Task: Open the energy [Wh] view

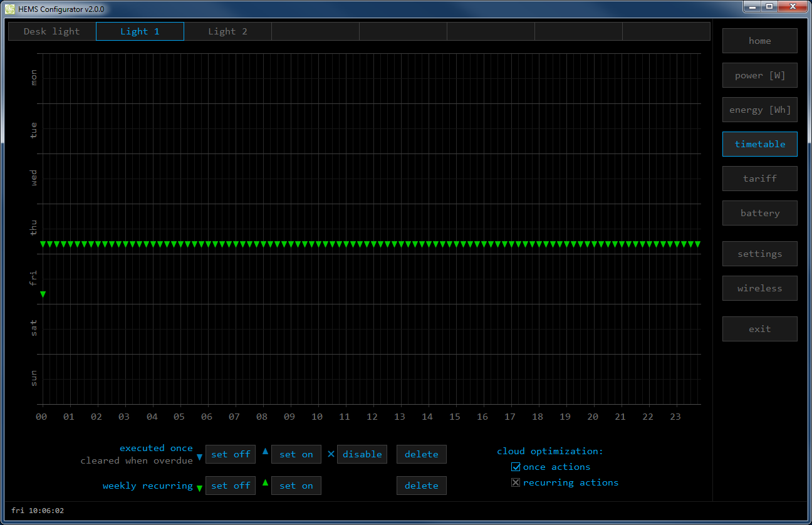Action: (x=759, y=110)
